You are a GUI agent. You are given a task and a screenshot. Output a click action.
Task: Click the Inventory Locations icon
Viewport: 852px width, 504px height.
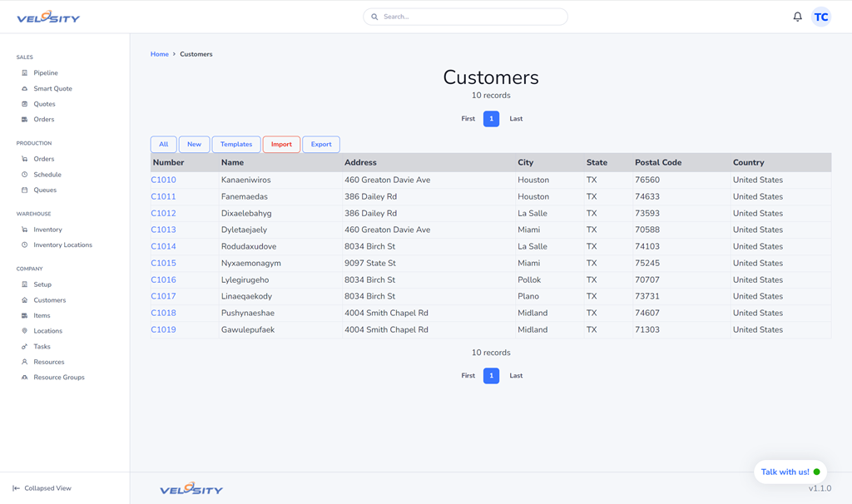point(24,245)
